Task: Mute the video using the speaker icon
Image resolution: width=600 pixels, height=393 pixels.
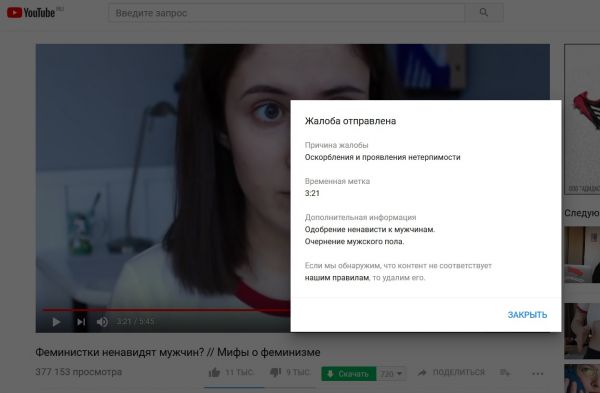Action: point(102,322)
